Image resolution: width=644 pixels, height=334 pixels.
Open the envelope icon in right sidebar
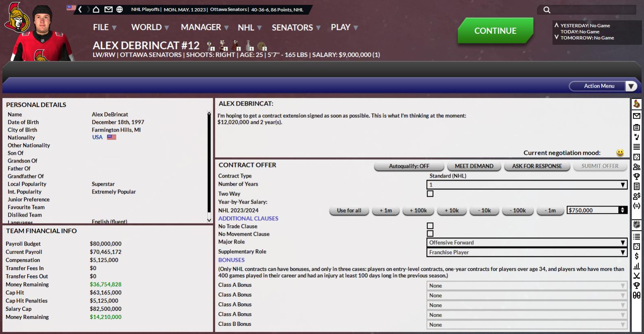[x=637, y=116]
